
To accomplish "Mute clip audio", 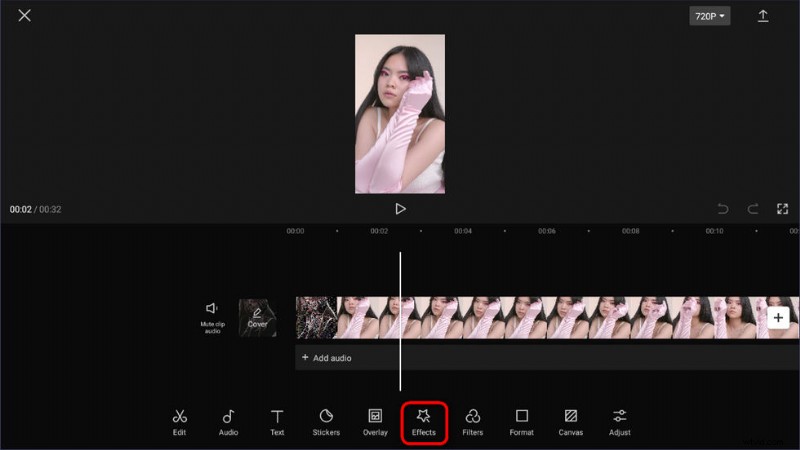I will pyautogui.click(x=212, y=317).
